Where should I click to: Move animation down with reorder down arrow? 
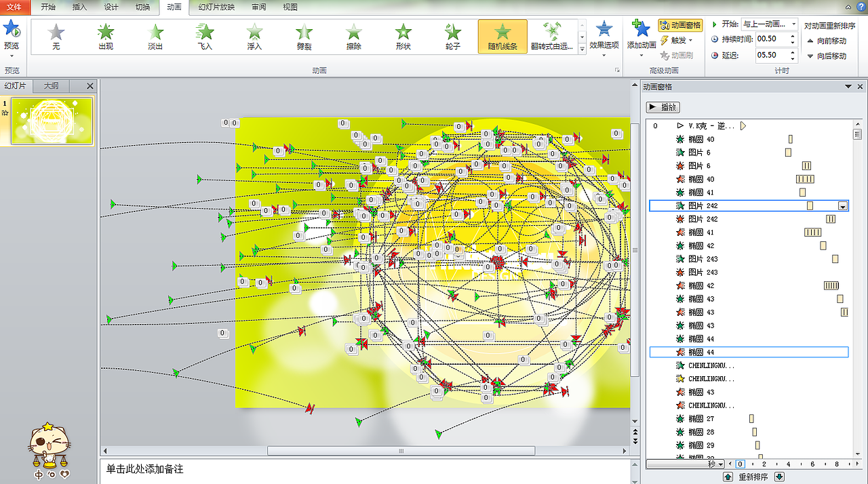[779, 477]
